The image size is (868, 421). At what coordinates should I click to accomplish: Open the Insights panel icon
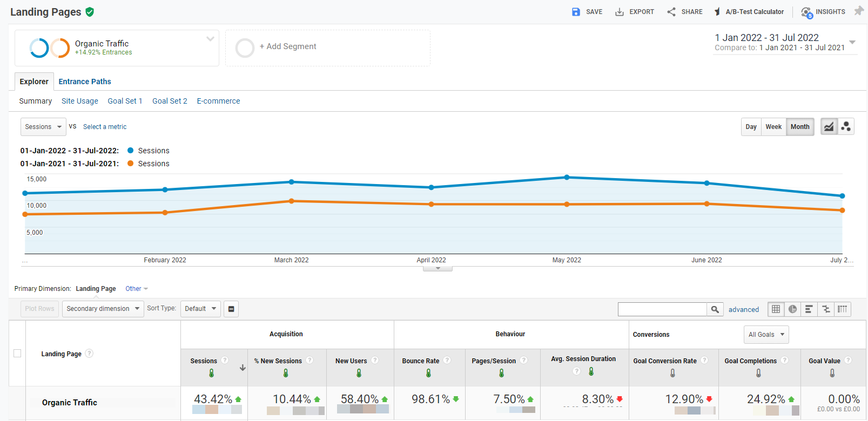806,12
